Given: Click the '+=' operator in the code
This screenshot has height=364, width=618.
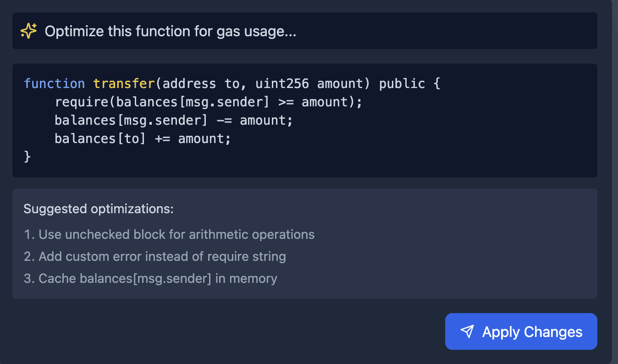Looking at the screenshot, I should (163, 138).
